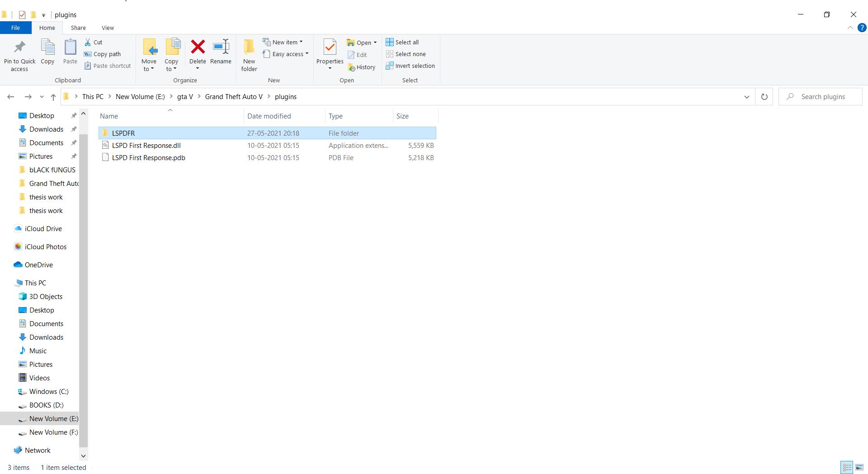Click Select none
The width and height of the screenshot is (868, 474).
pos(406,54)
